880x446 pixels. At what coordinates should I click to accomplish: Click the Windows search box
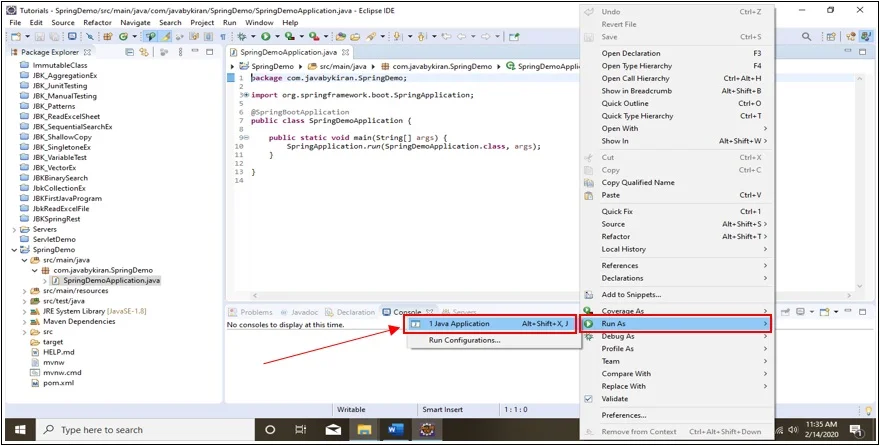click(146, 430)
